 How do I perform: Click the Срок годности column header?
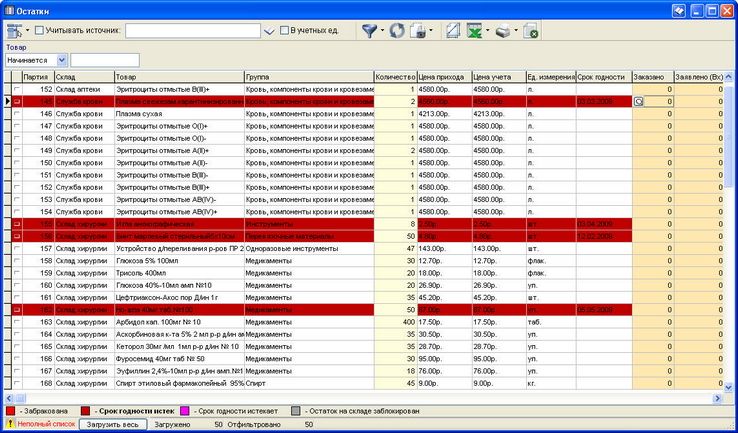coord(604,77)
